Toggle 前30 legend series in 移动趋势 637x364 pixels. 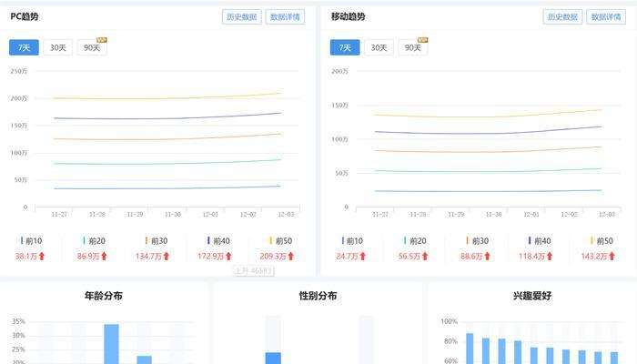[x=478, y=241]
